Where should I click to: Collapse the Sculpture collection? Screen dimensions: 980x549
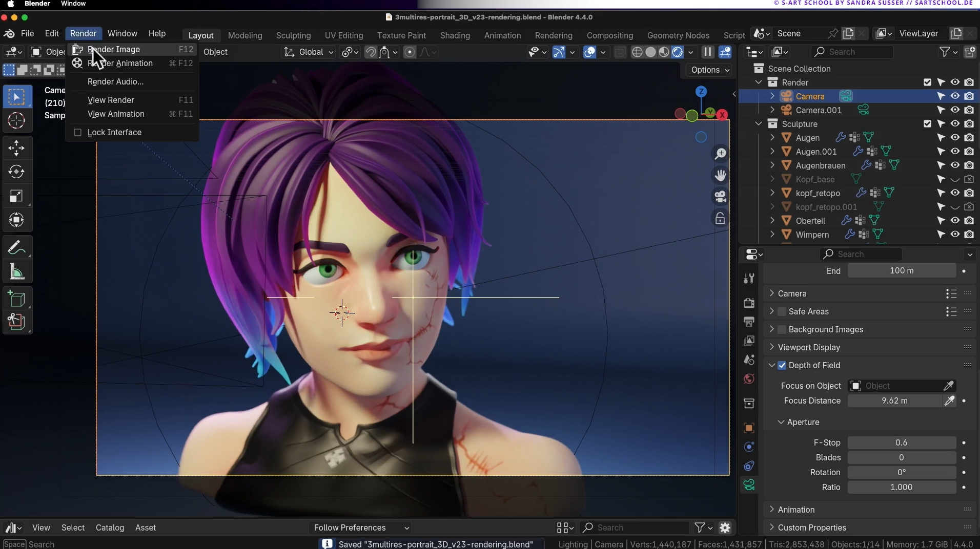point(759,123)
